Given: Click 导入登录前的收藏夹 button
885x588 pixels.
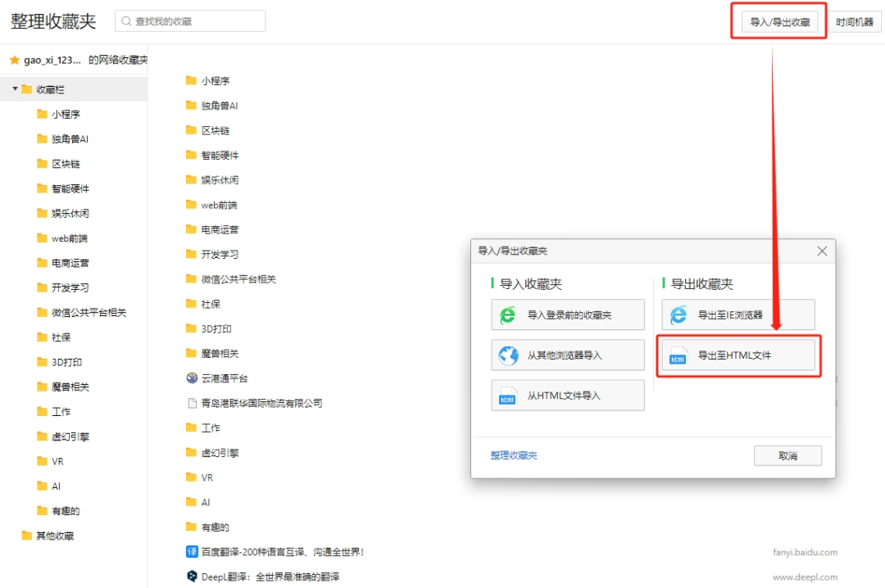Looking at the screenshot, I should click(568, 314).
